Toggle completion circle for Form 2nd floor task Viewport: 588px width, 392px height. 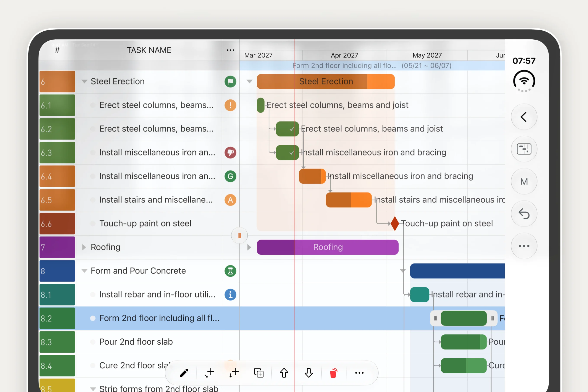click(93, 318)
